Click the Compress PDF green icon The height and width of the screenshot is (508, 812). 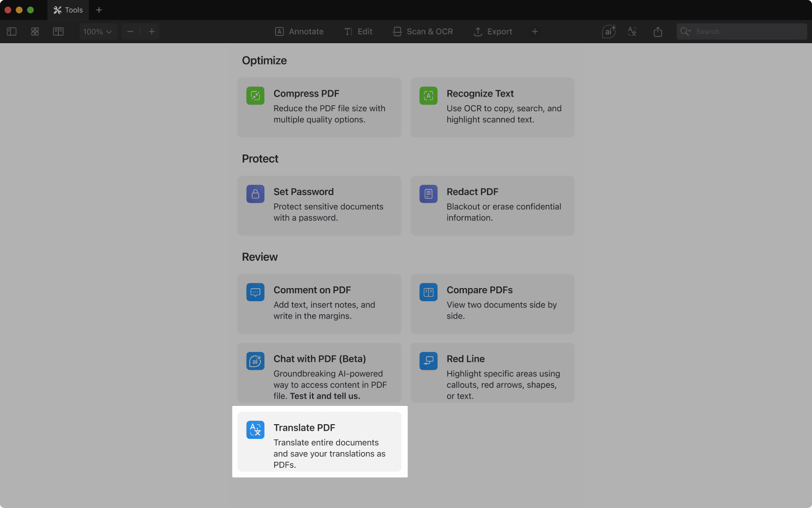tap(255, 96)
